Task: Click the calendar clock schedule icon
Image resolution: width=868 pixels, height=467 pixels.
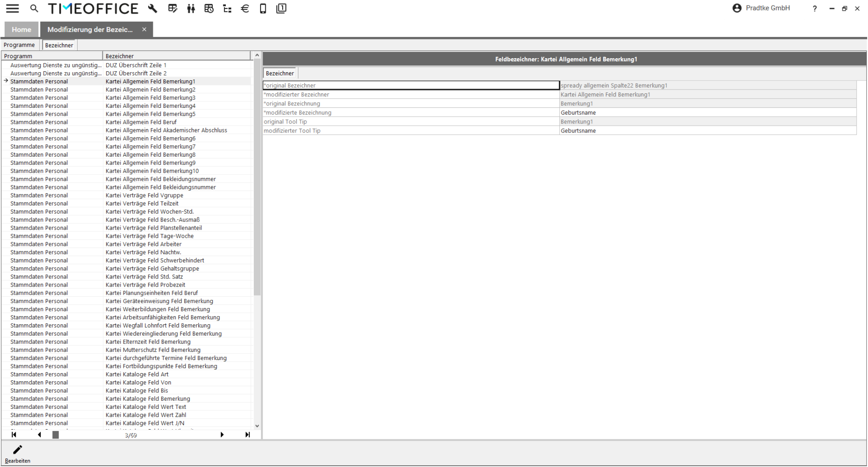Action: [209, 8]
